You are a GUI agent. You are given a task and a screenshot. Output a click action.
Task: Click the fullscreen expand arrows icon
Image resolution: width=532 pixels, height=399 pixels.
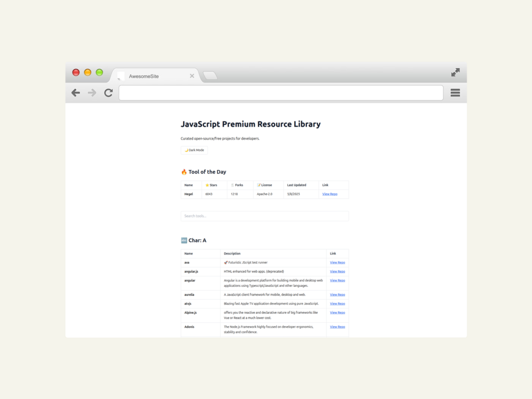coord(455,72)
